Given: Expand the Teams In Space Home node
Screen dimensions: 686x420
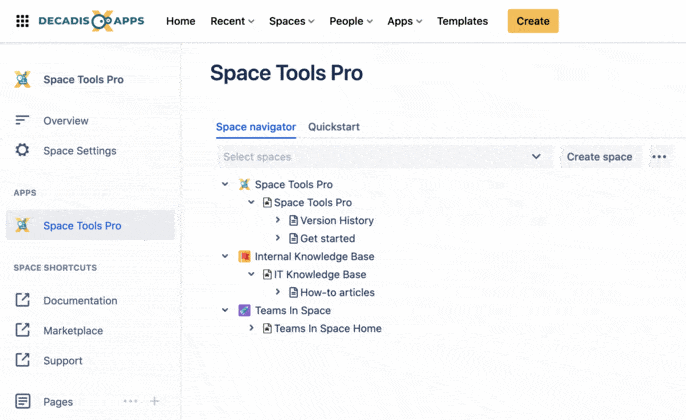Looking at the screenshot, I should [251, 328].
